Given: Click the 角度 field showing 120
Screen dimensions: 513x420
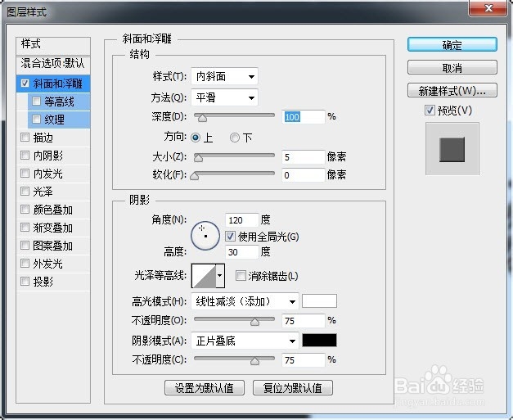Looking at the screenshot, I should click(242, 220).
